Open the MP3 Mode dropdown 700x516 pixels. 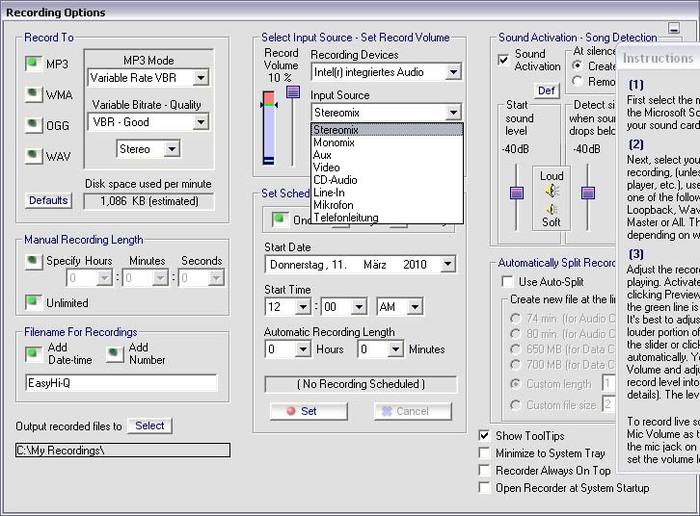148,78
